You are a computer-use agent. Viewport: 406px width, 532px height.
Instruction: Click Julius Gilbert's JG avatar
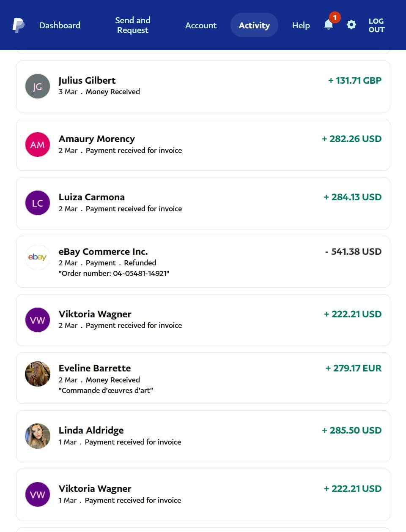pos(38,86)
